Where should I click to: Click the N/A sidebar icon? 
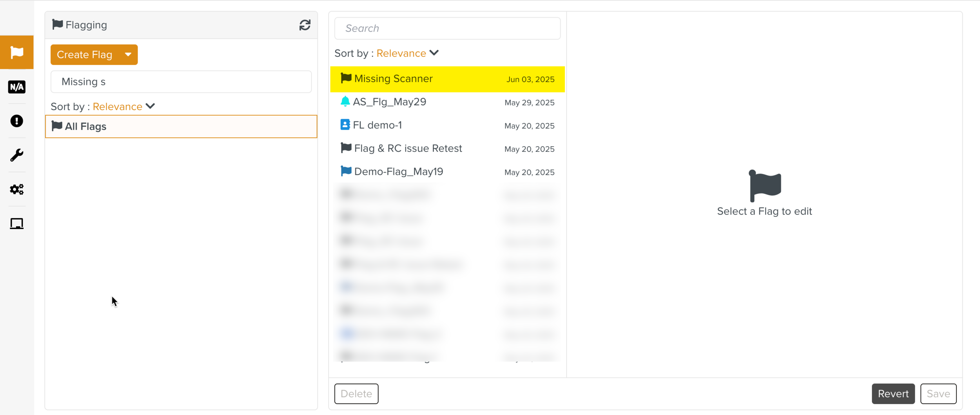tap(17, 87)
